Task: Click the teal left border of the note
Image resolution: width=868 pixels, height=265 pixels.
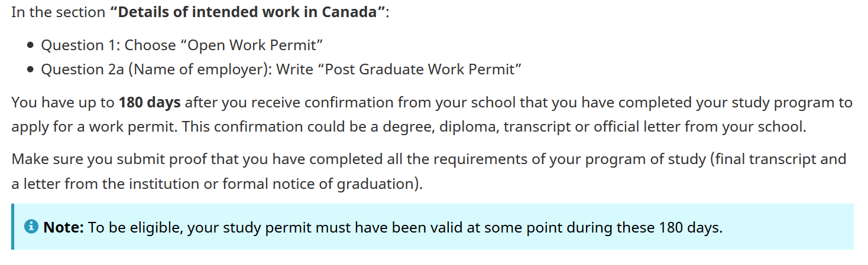Action: (12, 227)
